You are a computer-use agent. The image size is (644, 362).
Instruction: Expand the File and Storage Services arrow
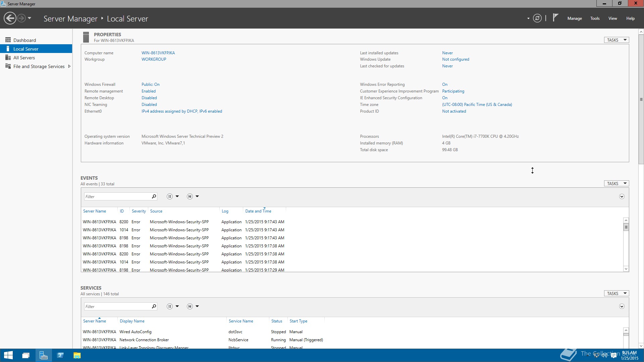[69, 66]
